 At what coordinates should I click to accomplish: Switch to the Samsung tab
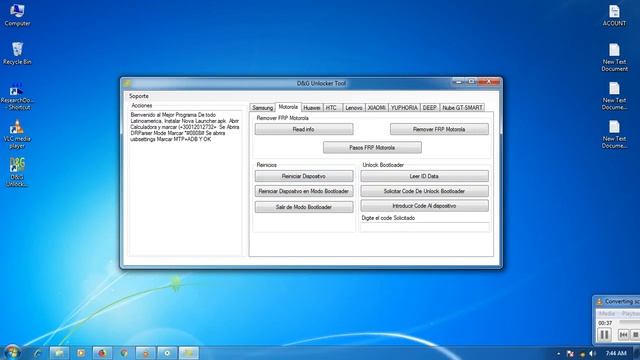point(262,108)
